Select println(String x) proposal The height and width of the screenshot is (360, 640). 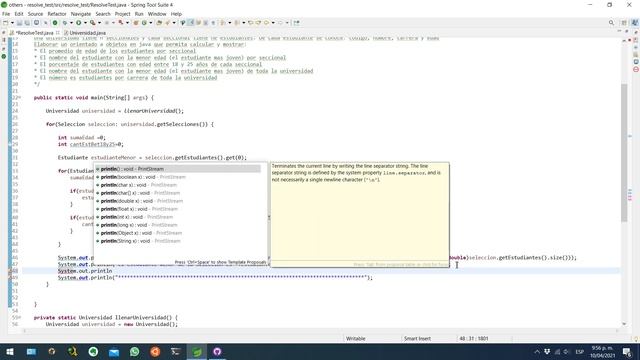coord(178,241)
